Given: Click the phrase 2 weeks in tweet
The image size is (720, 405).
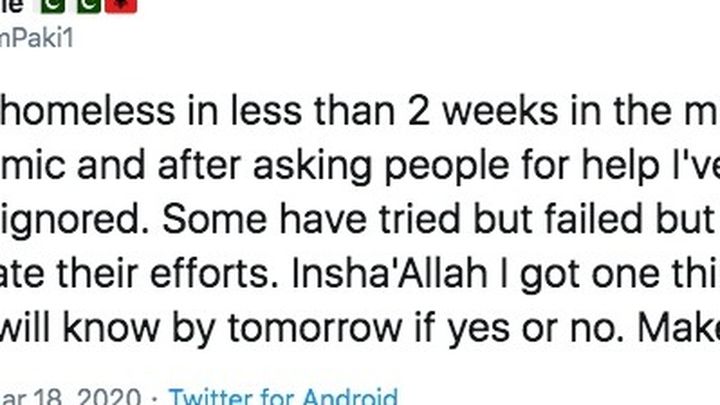Looking at the screenshot, I should coord(482,111).
